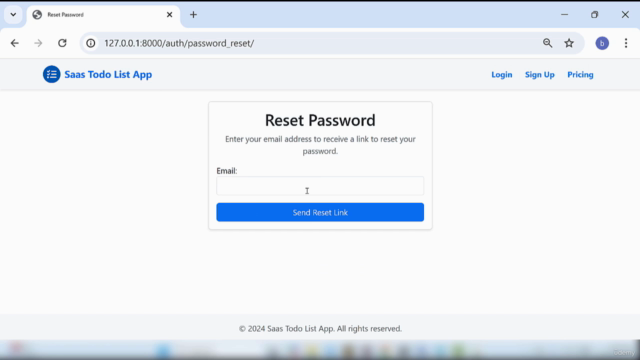Viewport: 640px width, 360px height.
Task: Go to the Login page
Action: [x=502, y=75]
